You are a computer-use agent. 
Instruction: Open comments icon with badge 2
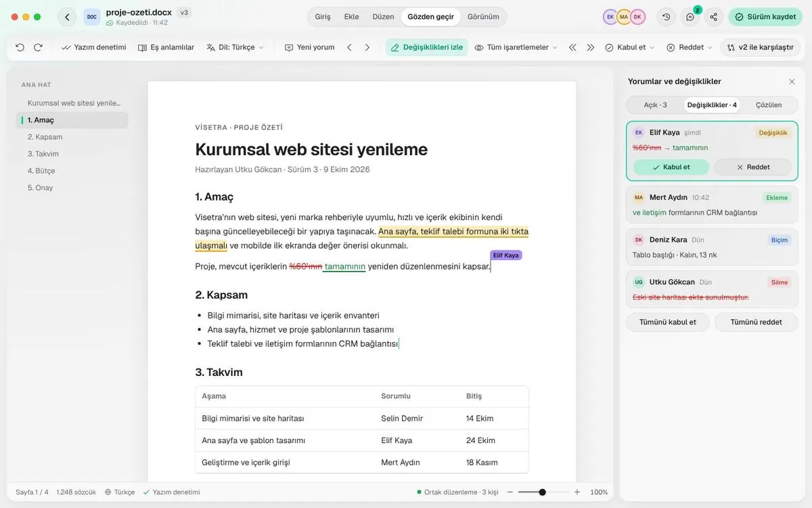click(x=690, y=17)
